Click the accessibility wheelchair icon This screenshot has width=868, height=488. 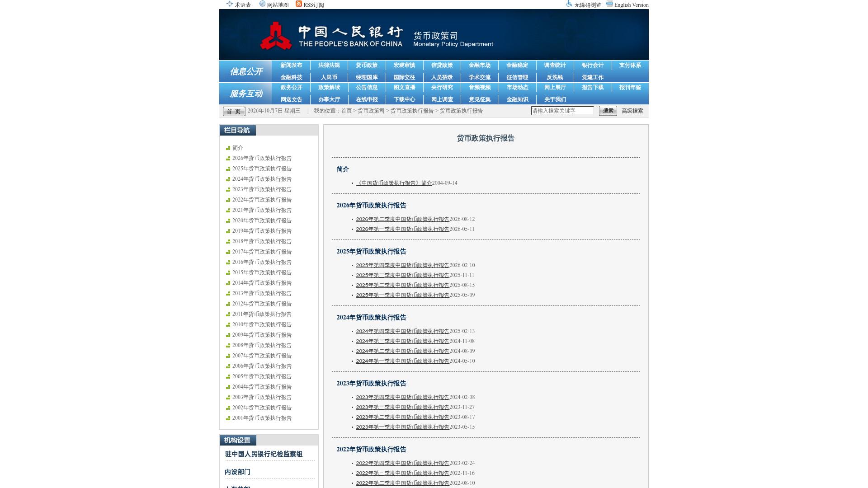pos(569,4)
